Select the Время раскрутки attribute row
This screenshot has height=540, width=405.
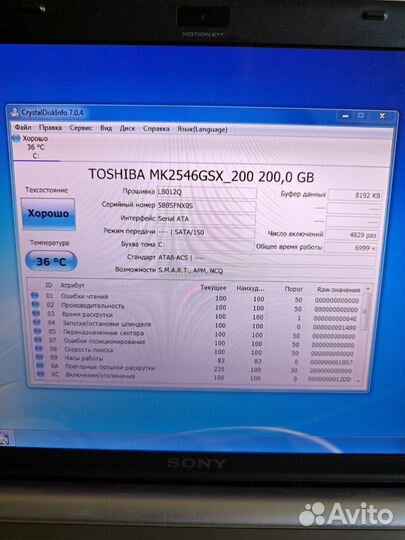pos(196,316)
